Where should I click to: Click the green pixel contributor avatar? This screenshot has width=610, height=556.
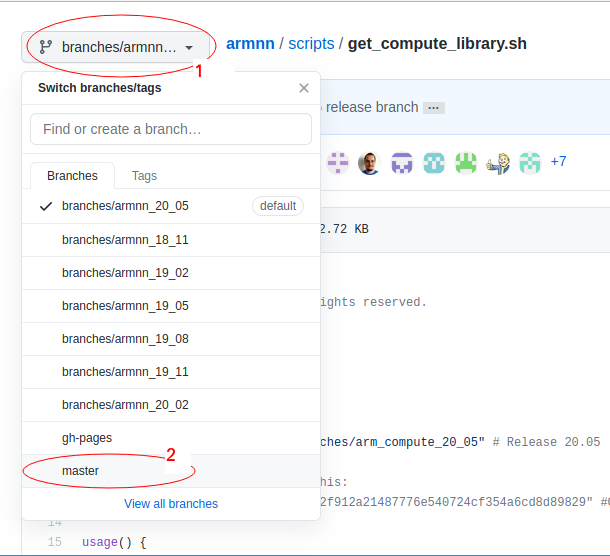(466, 163)
